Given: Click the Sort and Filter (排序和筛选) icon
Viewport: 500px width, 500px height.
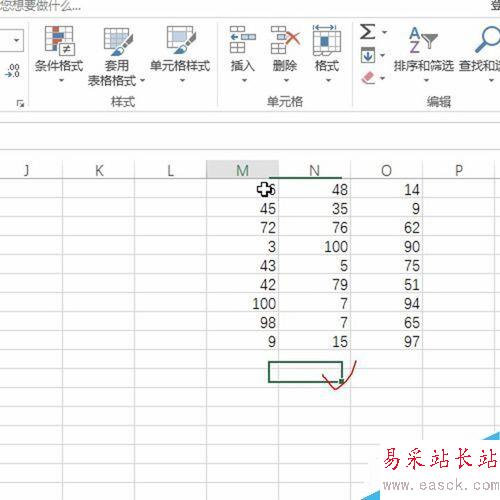Looking at the screenshot, I should 423,40.
